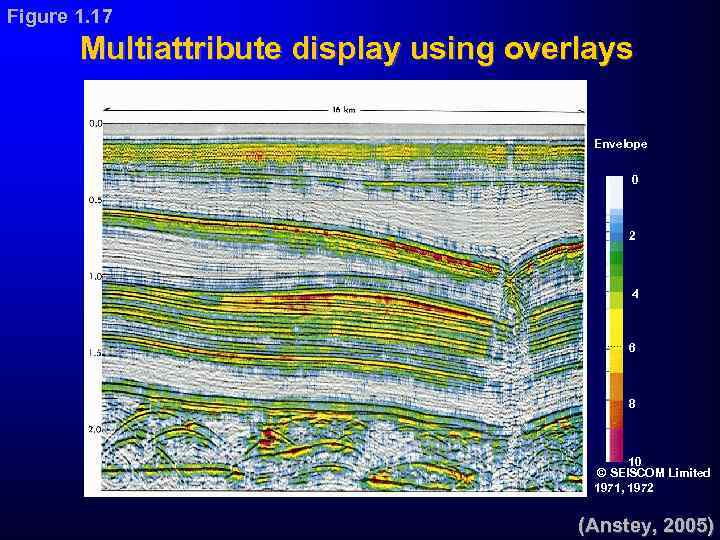Click the '(Anstey, 2005)' citation
The image size is (720, 540).
point(646,525)
